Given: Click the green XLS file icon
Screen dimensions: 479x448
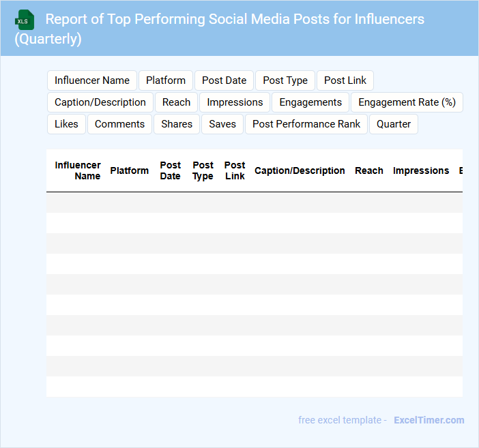Looking at the screenshot, I should [25, 20].
